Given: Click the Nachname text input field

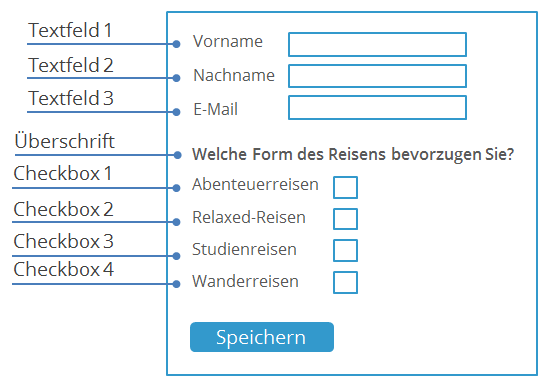Looking at the screenshot, I should (377, 76).
